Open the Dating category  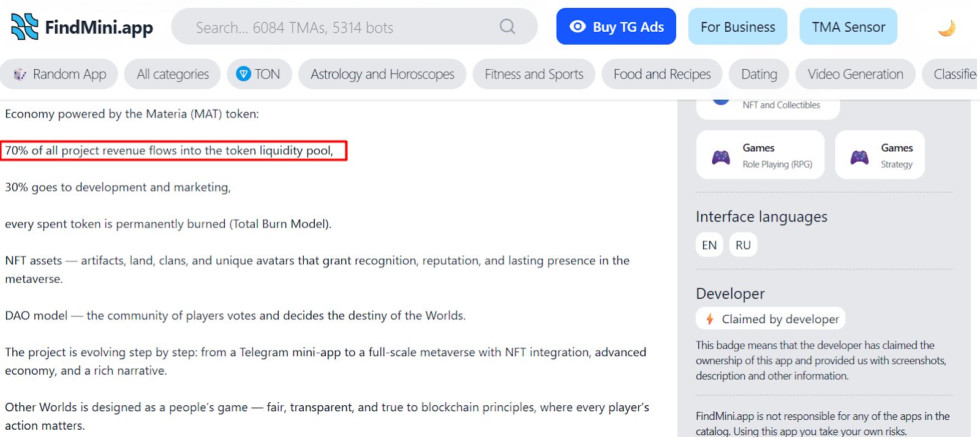click(759, 75)
